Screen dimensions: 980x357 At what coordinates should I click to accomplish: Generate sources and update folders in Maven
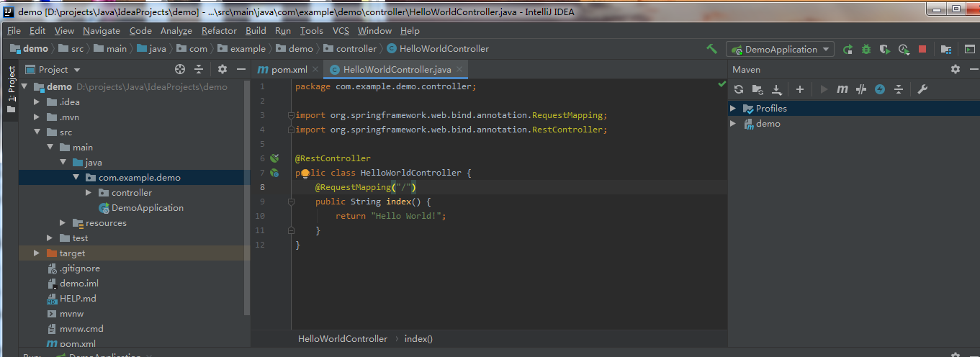[757, 89]
